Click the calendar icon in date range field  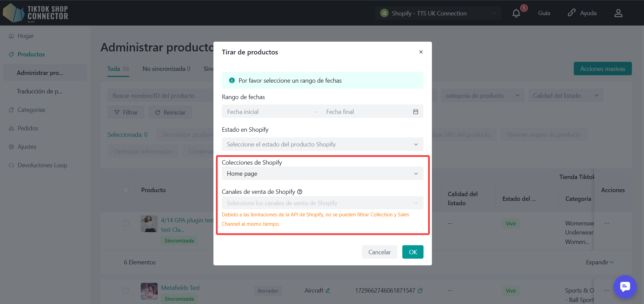[x=415, y=112]
